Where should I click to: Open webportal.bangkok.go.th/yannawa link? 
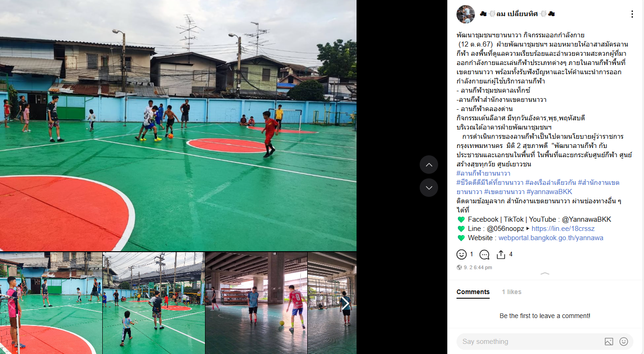coord(550,238)
